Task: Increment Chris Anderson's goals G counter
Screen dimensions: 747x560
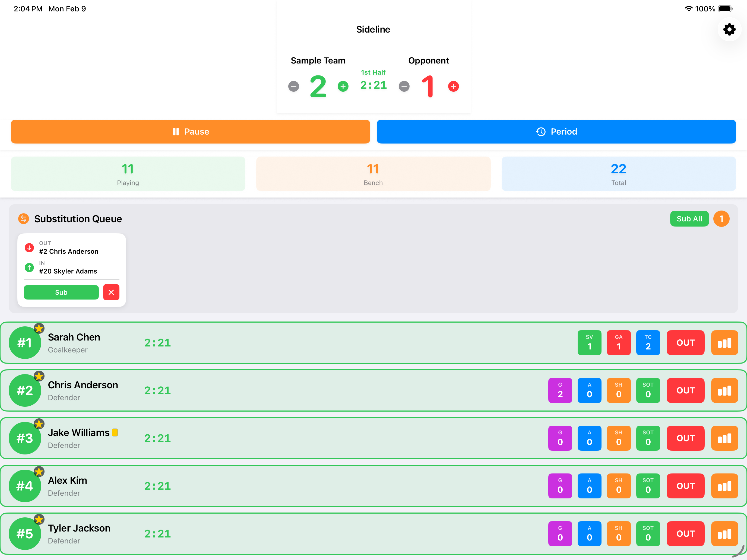Action: 560,390
